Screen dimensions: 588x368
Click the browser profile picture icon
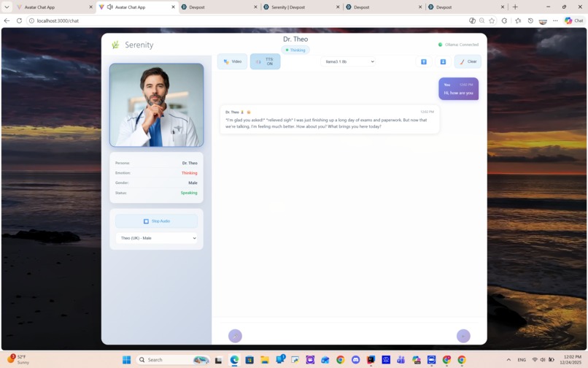click(x=543, y=21)
